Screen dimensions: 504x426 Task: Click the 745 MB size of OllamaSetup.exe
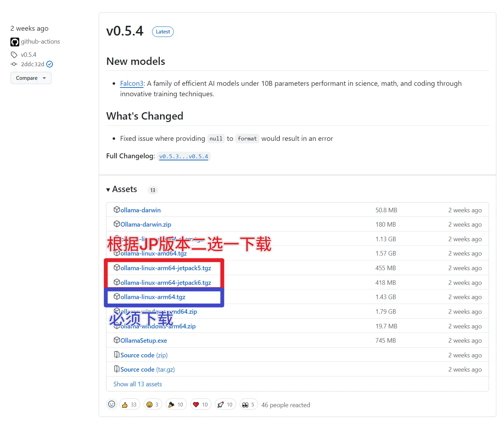point(385,341)
